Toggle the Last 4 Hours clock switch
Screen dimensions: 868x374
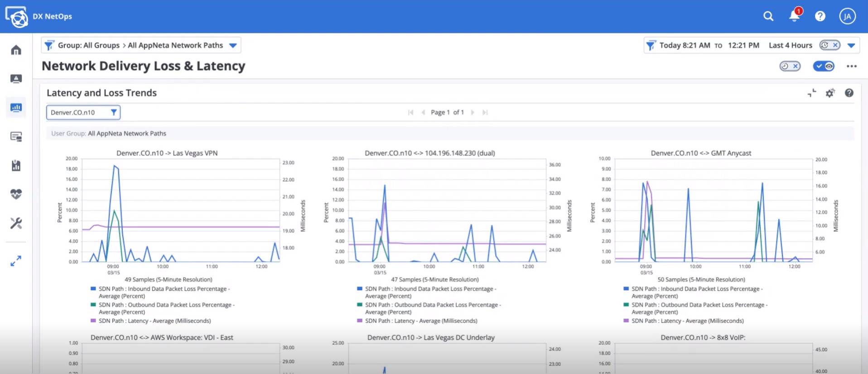pos(829,45)
